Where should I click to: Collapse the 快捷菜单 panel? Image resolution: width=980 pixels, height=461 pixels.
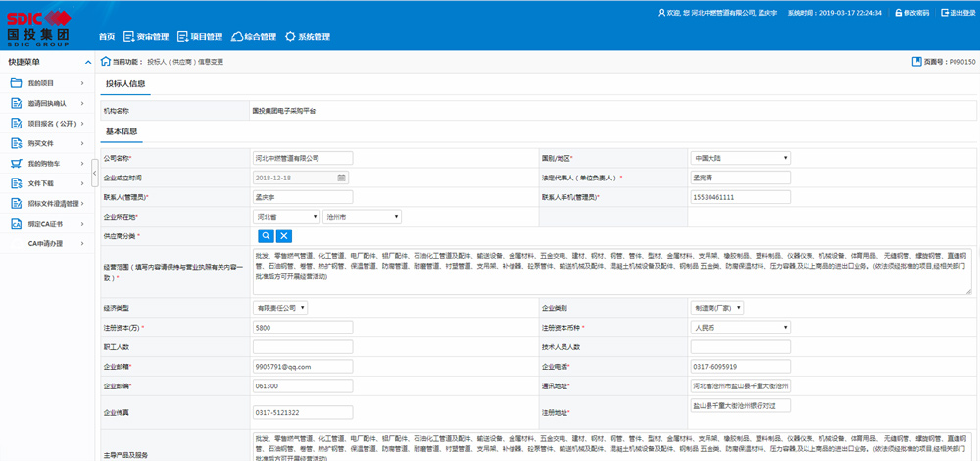pyautogui.click(x=87, y=62)
